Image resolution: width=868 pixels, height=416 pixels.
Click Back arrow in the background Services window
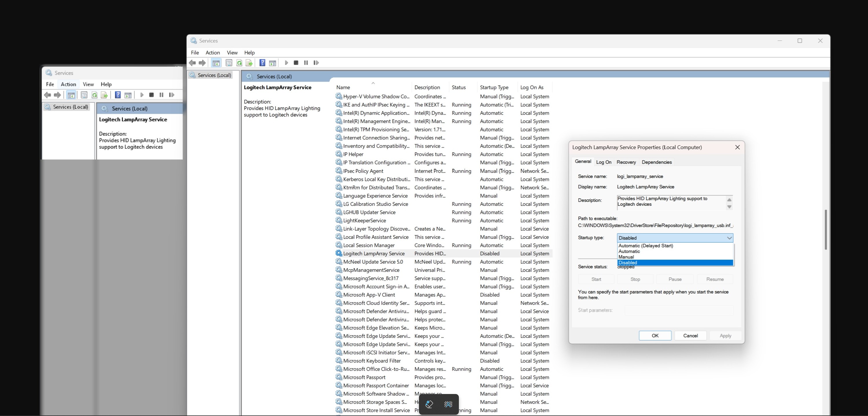pos(47,95)
